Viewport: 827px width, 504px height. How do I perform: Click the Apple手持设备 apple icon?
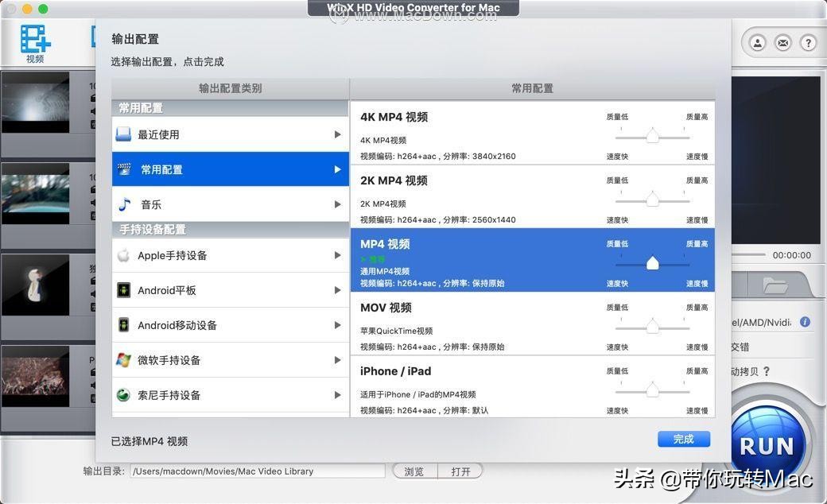point(123,255)
